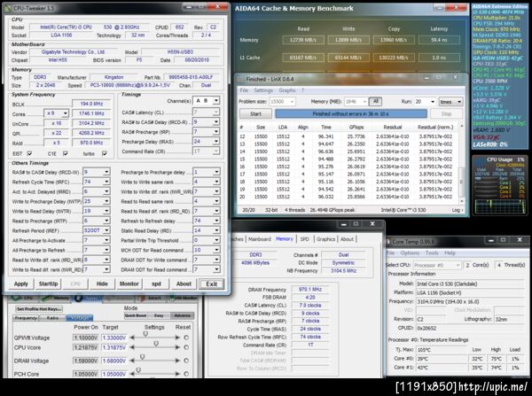This screenshot has height=396, width=532.
Task: Click the QPI/Vtt Voltage slider thumb
Action: pyautogui.click(x=145, y=334)
